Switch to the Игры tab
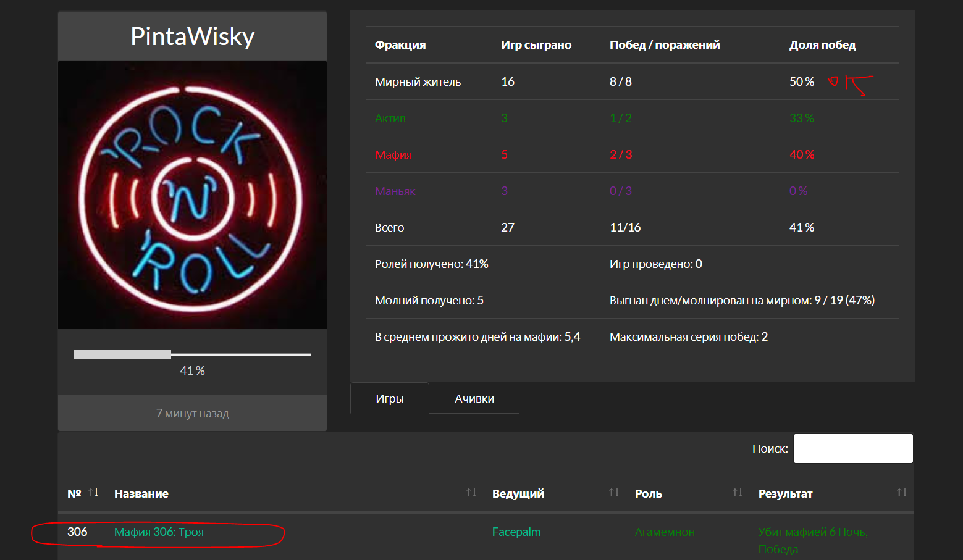The height and width of the screenshot is (560, 963). pyautogui.click(x=390, y=399)
